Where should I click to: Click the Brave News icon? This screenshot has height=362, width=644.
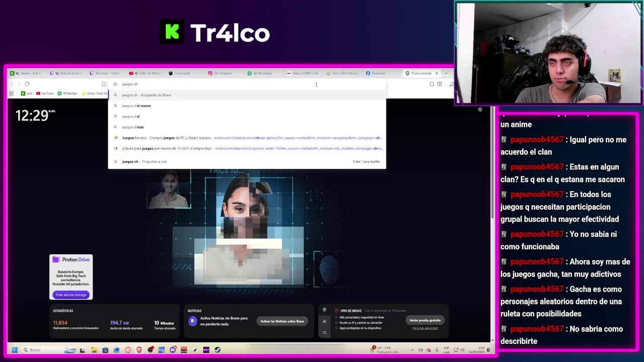click(192, 321)
